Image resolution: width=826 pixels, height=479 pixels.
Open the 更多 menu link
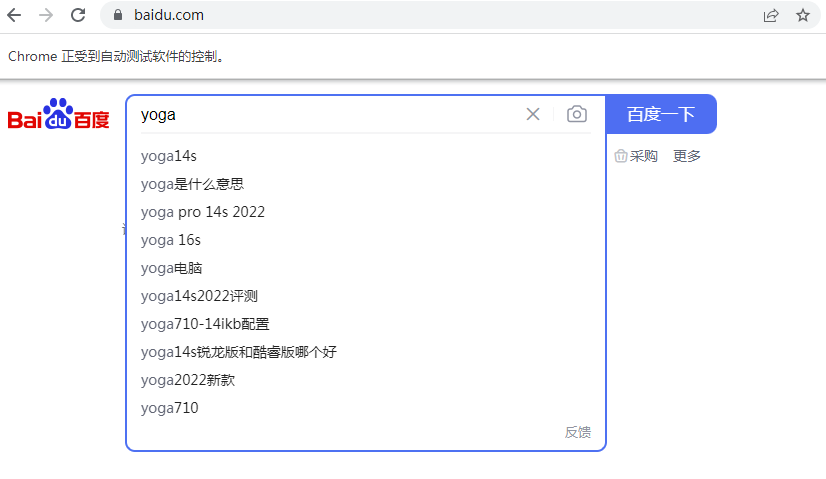point(687,156)
